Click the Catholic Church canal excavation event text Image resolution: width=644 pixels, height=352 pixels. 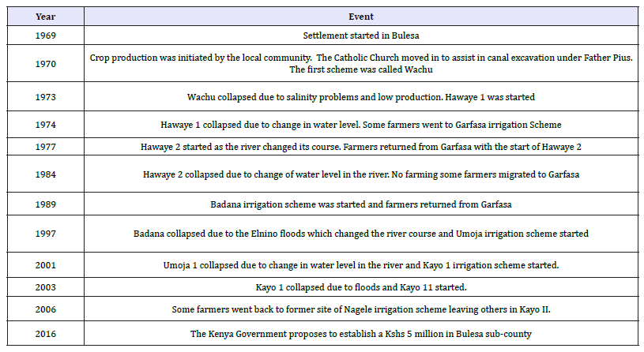click(361, 63)
